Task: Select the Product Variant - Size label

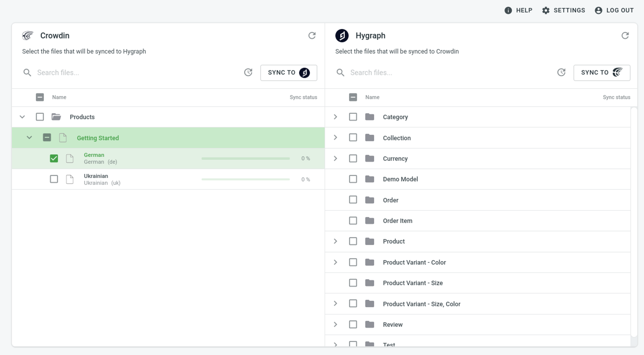Action: tap(413, 283)
